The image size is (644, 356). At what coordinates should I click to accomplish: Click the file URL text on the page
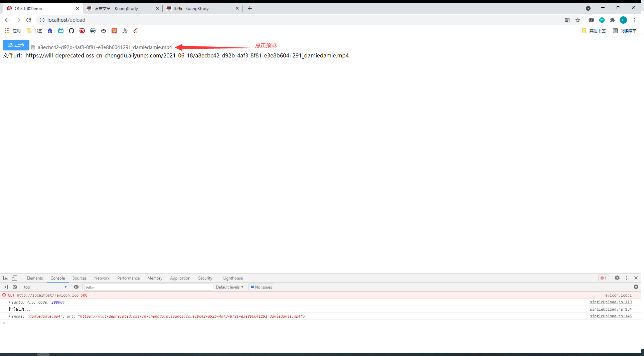tap(187, 55)
